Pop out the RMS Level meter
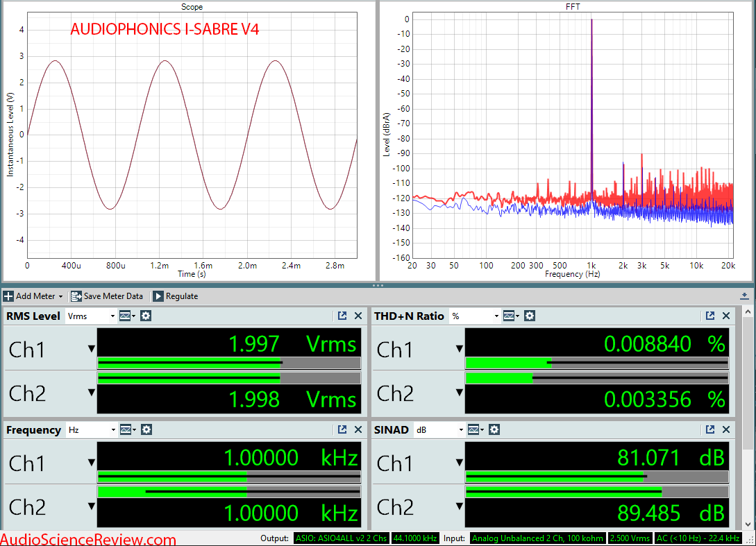756x546 pixels. 342,316
